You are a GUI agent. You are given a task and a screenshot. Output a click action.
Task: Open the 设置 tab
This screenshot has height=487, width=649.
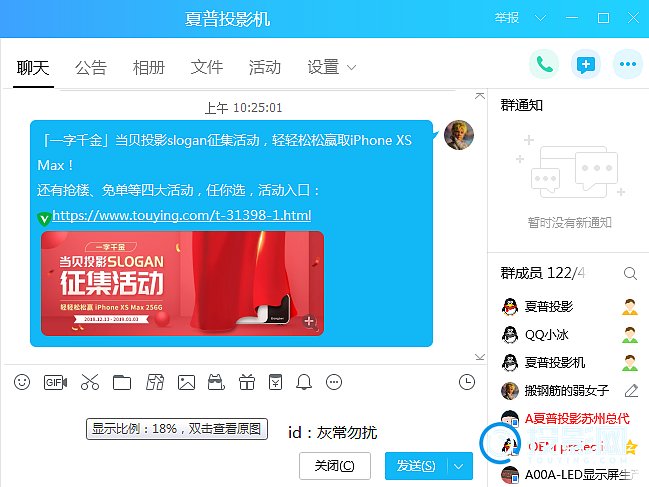coord(323,67)
